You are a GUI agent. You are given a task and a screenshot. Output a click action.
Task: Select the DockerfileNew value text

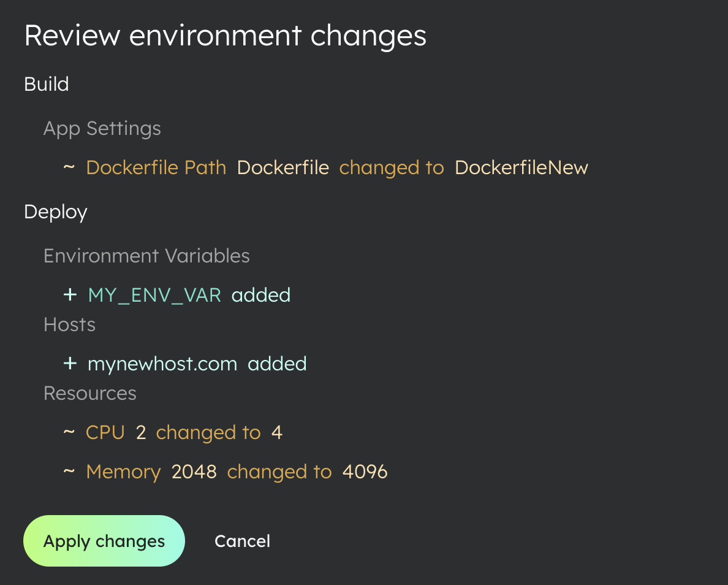coord(521,167)
